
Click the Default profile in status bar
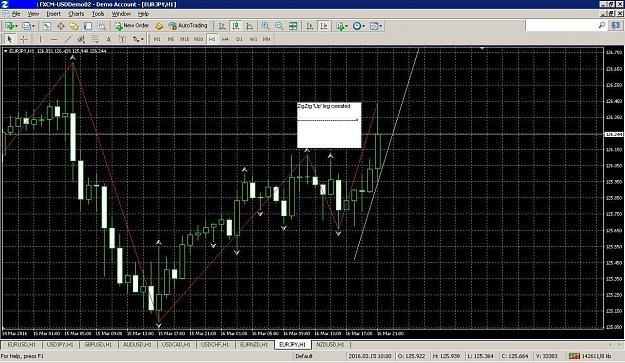pos(304,356)
